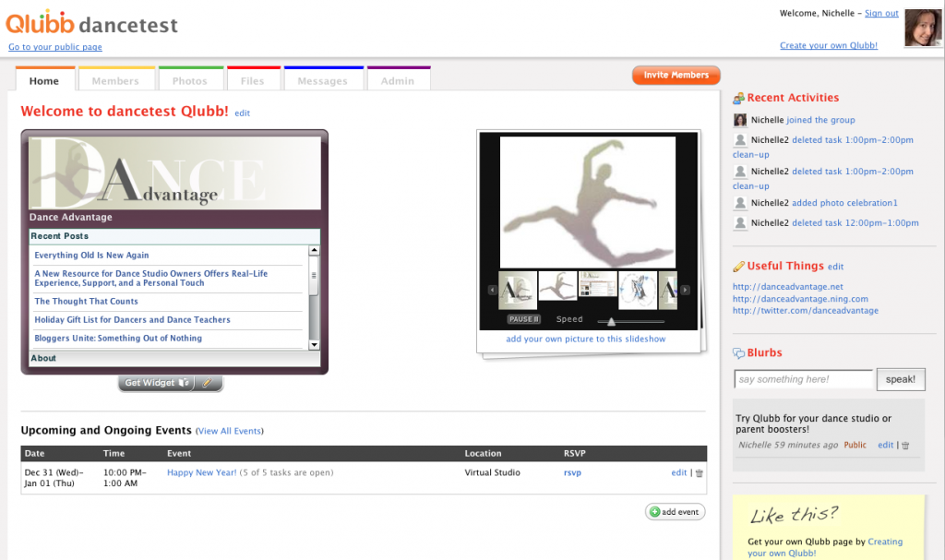Click the View All Events link
Viewport: 945px width, 560px height.
point(230,431)
